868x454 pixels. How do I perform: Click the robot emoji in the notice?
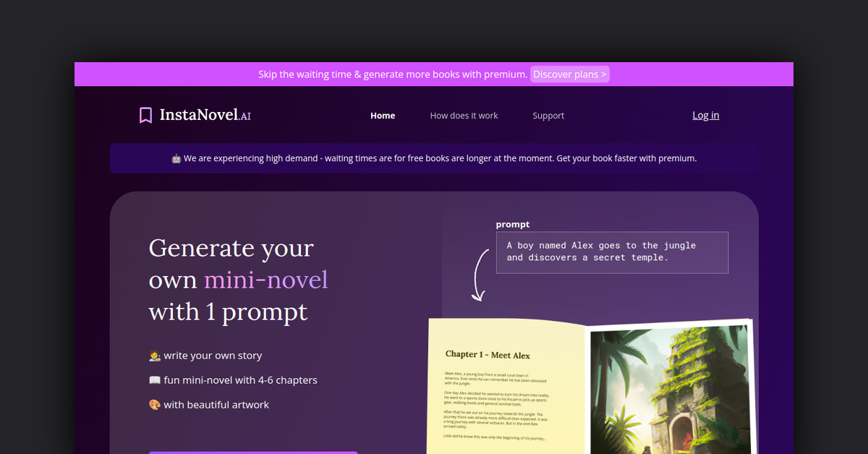(176, 158)
